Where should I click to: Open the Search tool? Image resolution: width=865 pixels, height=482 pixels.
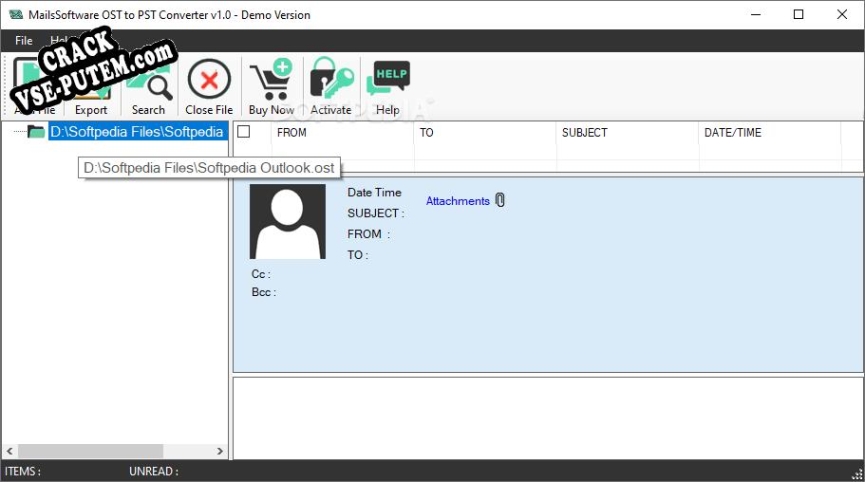(148, 86)
